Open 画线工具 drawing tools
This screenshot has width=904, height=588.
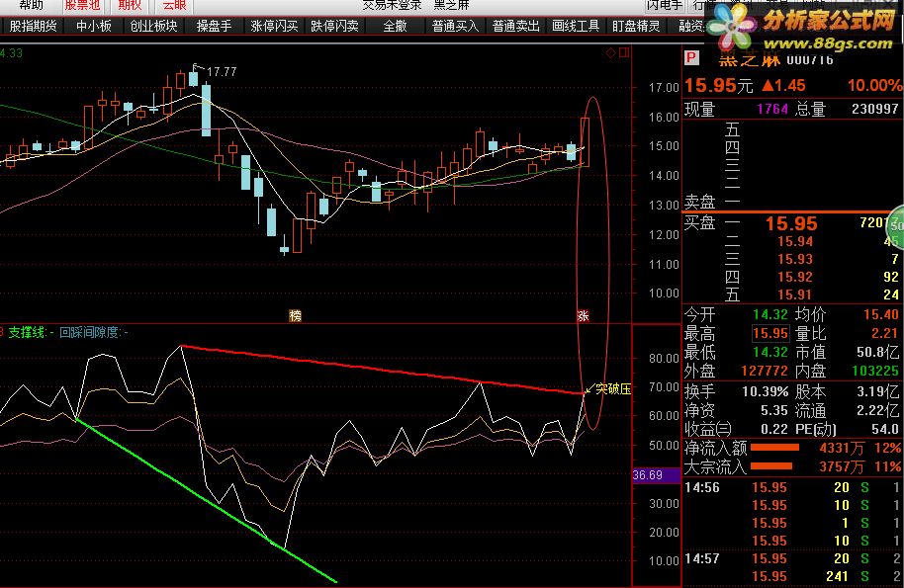coord(576,26)
